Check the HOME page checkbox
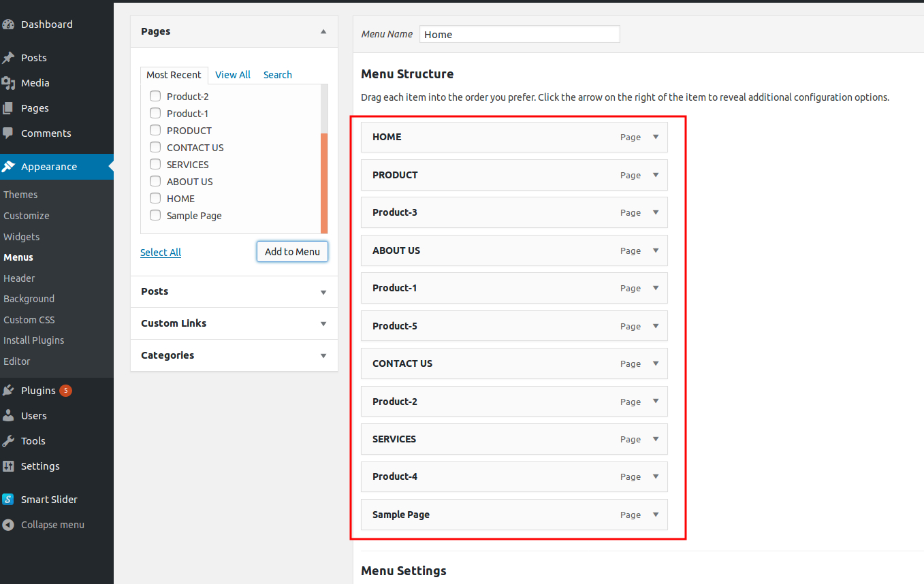Screen dimensions: 924x584 pos(155,198)
